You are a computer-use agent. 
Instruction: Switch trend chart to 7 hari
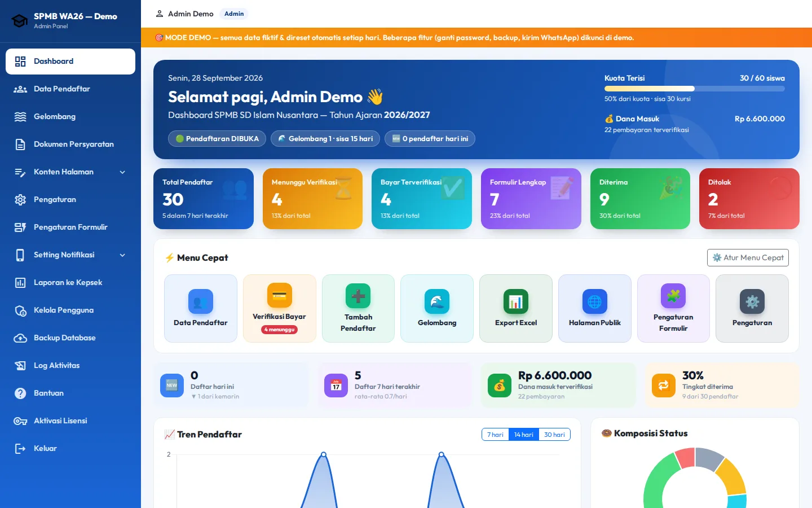[x=495, y=435]
